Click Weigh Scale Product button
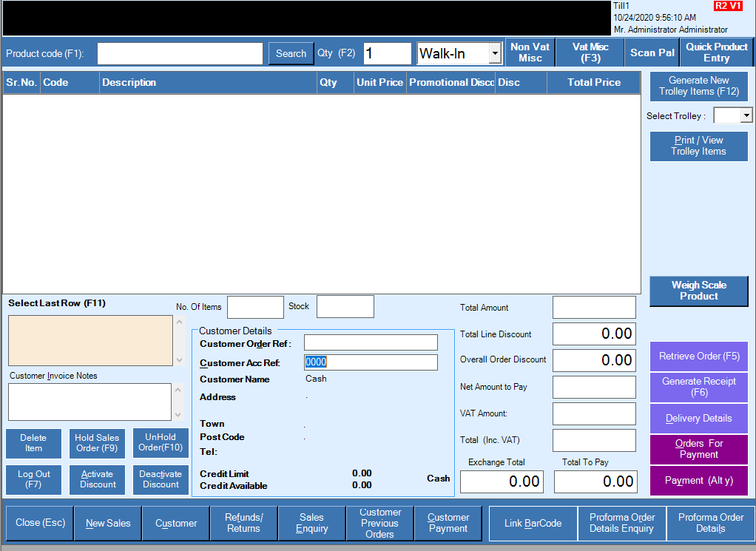 [698, 291]
